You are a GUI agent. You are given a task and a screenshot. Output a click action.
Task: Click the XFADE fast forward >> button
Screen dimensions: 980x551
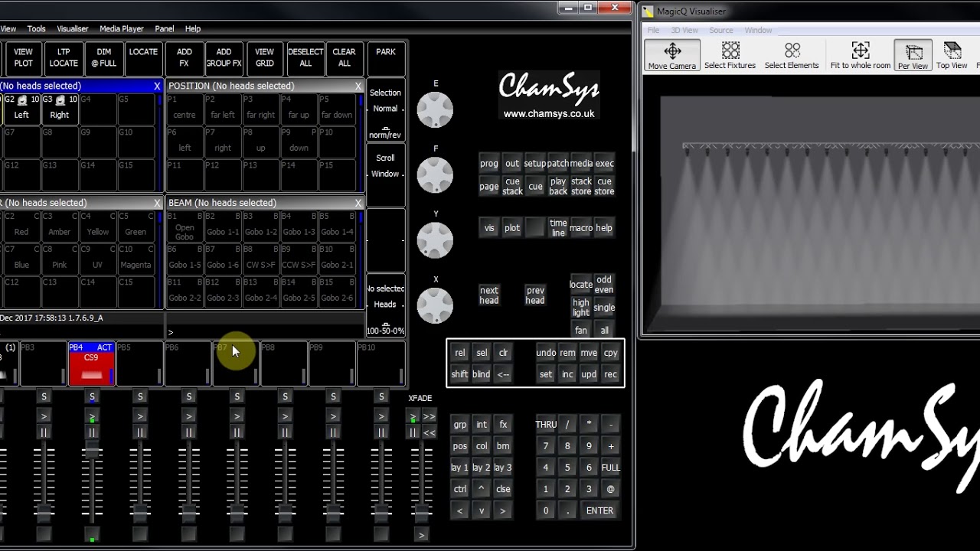tap(429, 416)
